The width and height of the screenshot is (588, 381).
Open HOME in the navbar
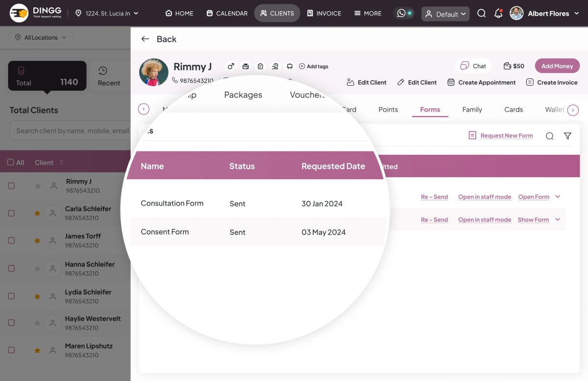point(179,13)
